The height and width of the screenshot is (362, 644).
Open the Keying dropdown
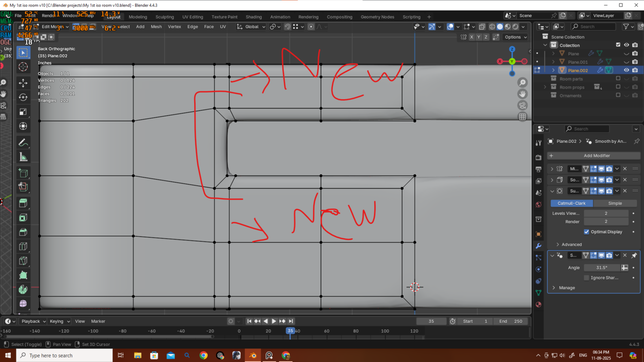point(59,321)
